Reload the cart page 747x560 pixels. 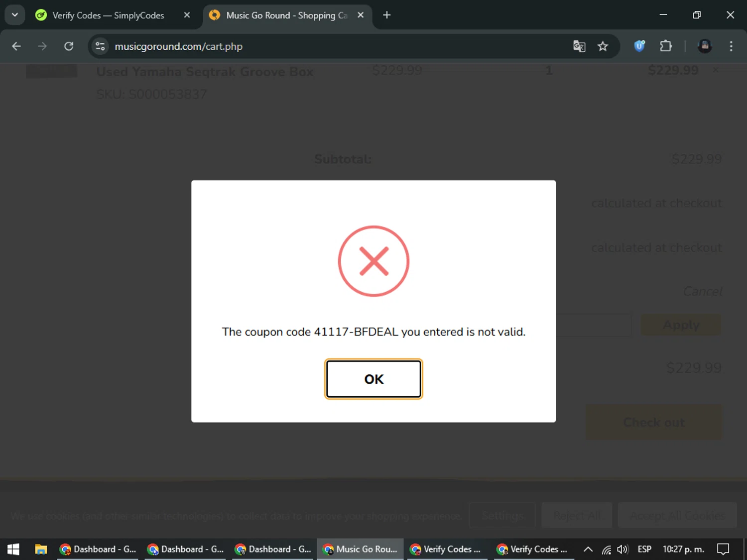(69, 46)
